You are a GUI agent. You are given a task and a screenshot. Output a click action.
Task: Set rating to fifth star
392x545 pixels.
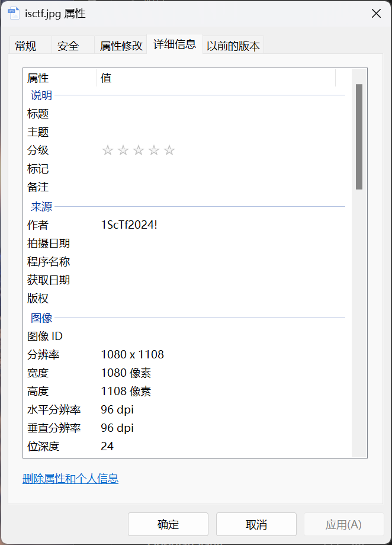click(169, 150)
